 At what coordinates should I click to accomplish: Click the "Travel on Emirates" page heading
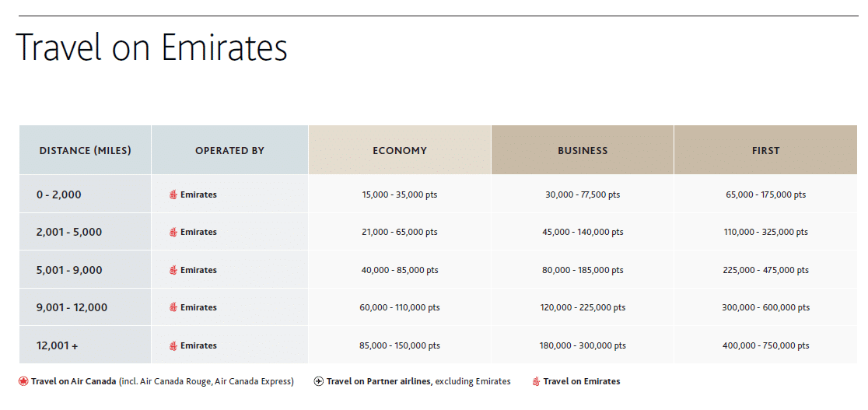(152, 48)
